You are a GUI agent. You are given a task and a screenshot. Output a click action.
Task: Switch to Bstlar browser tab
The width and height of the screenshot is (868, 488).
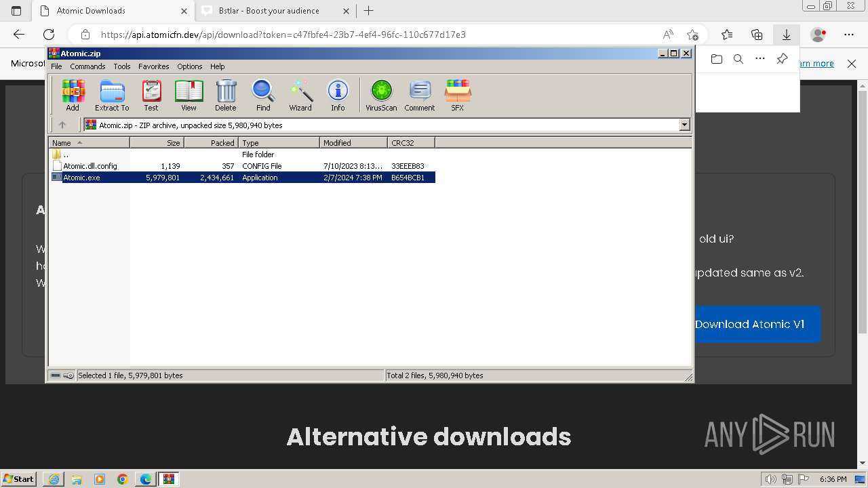coord(275,11)
